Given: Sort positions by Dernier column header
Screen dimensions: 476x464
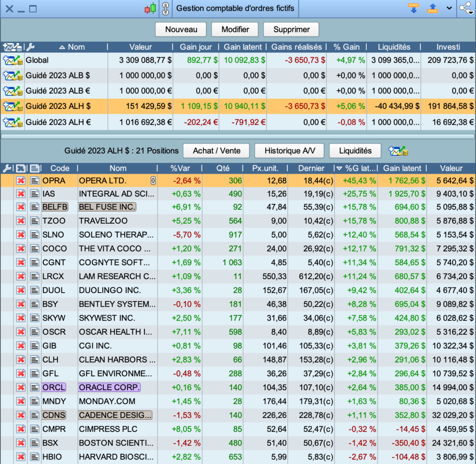Looking at the screenshot, I should coord(311,168).
